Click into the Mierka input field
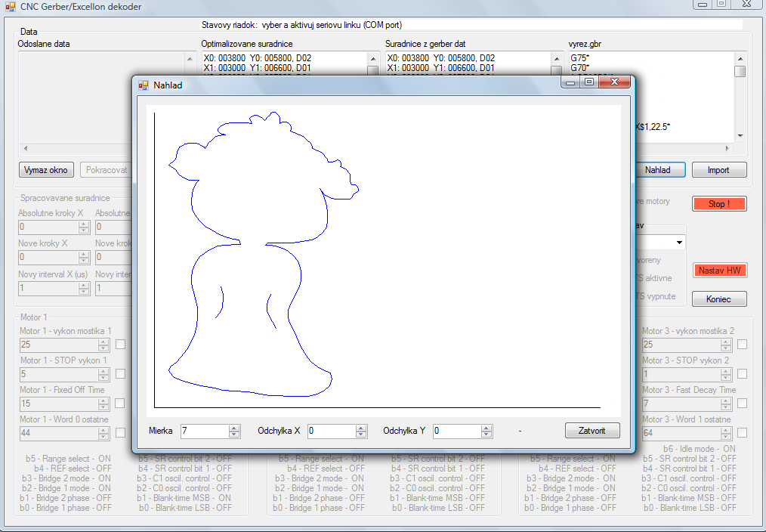The image size is (766, 532). [204, 431]
